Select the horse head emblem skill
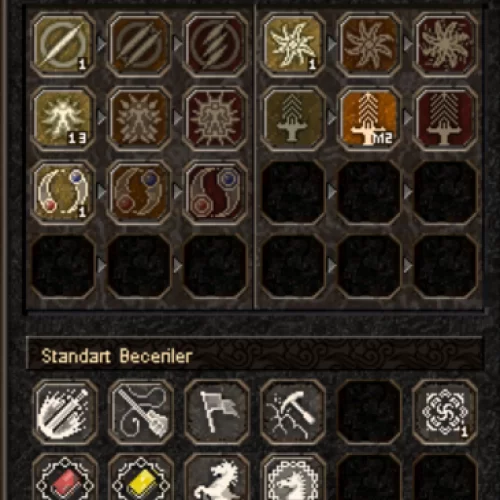 [x=293, y=477]
